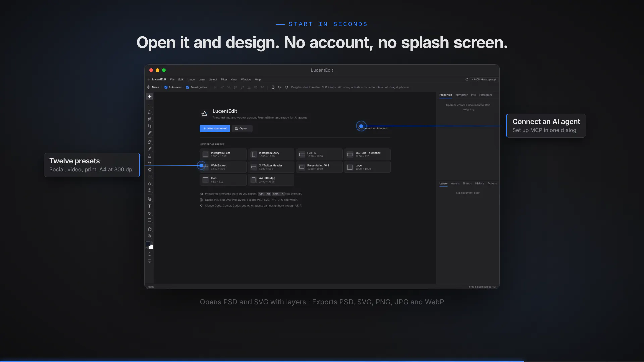
Task: Open the Brands tab
Action: [x=467, y=183]
